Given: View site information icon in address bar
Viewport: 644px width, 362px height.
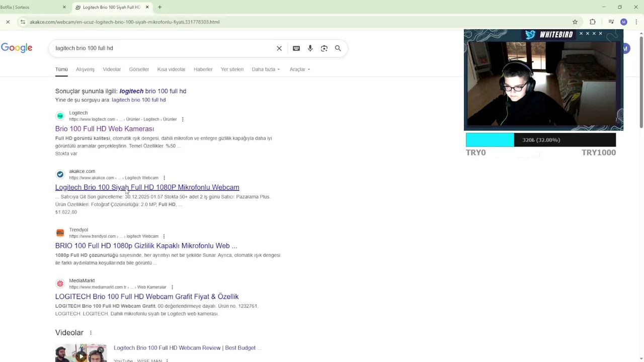Looking at the screenshot, I should (x=23, y=22).
